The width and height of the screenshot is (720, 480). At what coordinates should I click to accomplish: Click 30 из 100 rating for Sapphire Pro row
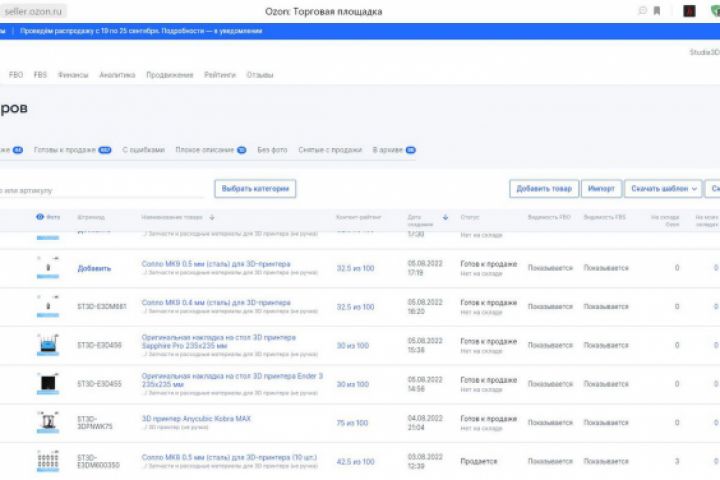point(353,345)
